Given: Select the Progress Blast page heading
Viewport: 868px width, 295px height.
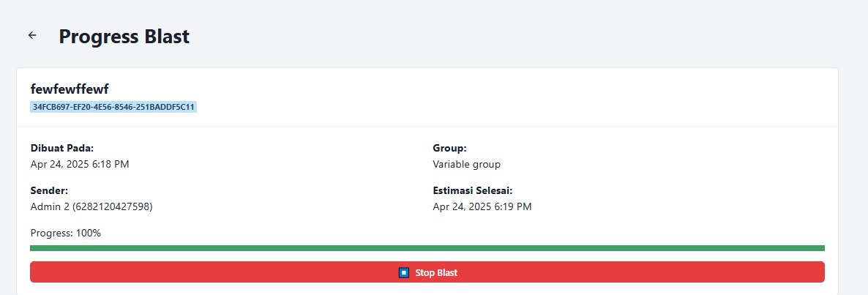Looking at the screenshot, I should coord(124,37).
